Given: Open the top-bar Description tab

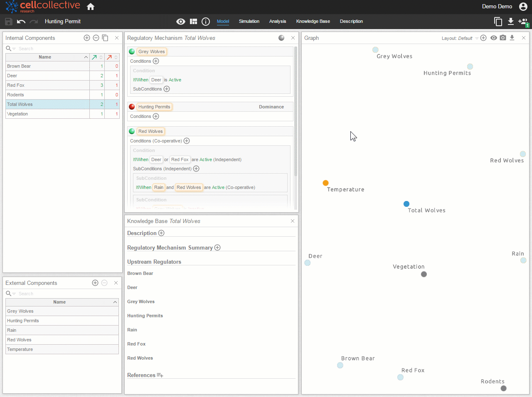Looking at the screenshot, I should 351,21.
